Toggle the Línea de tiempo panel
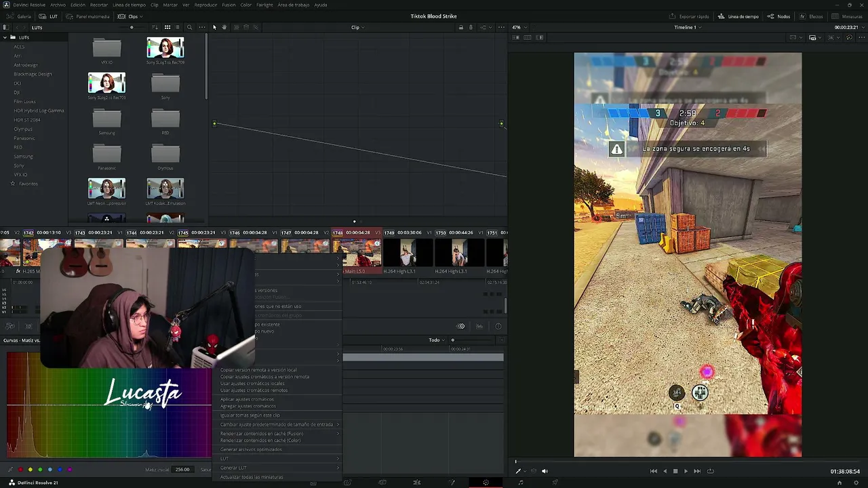The height and width of the screenshot is (488, 868). coord(738,16)
